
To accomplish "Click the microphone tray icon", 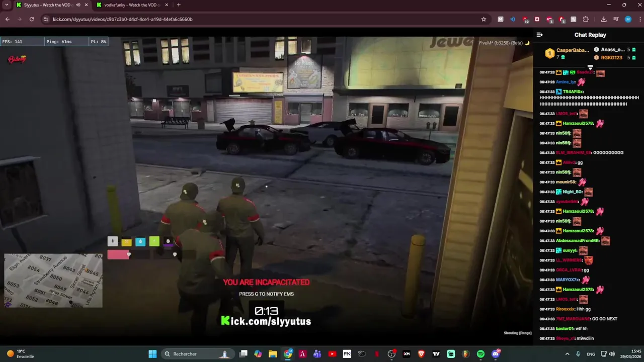I will point(578,354).
